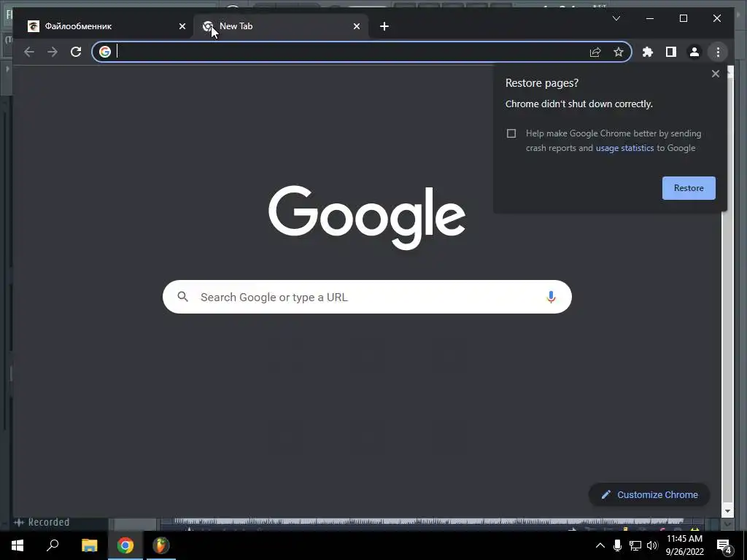Open a new tab with the plus button

(384, 26)
